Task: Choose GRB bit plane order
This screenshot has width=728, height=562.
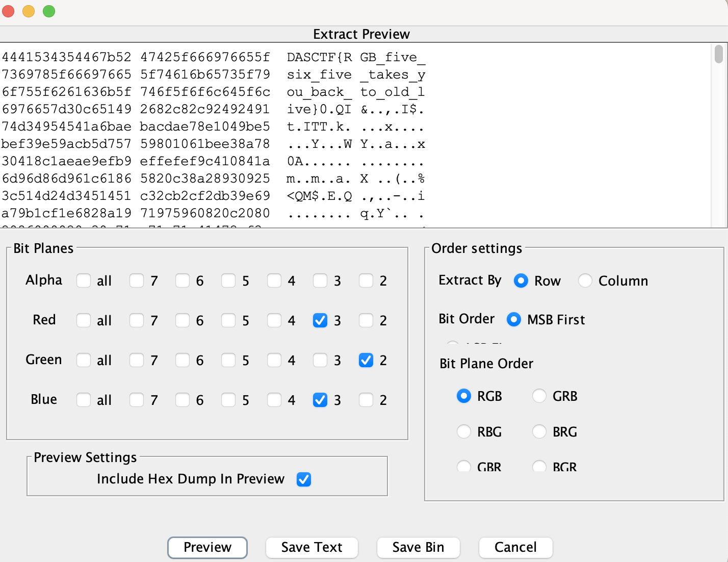Action: click(x=539, y=396)
